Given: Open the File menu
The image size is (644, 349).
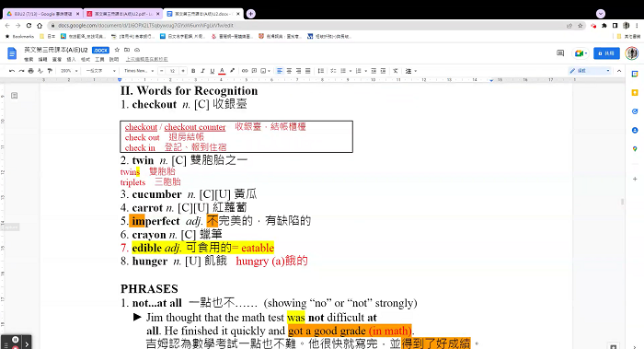Looking at the screenshot, I should 29,59.
